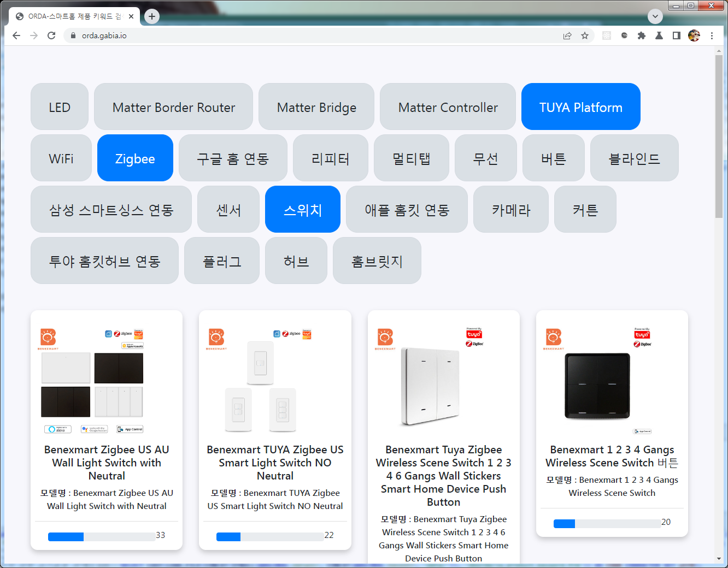Viewport: 728px width, 568px height.
Task: Open white Wireless Scene Switch image
Action: pos(430,381)
